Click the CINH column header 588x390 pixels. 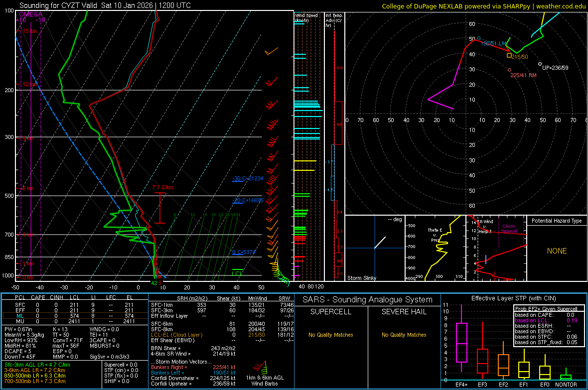click(57, 297)
